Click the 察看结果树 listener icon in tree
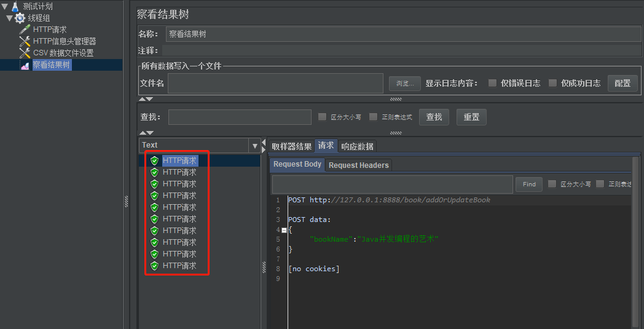Screen dimensions: 644x329 tap(25, 65)
